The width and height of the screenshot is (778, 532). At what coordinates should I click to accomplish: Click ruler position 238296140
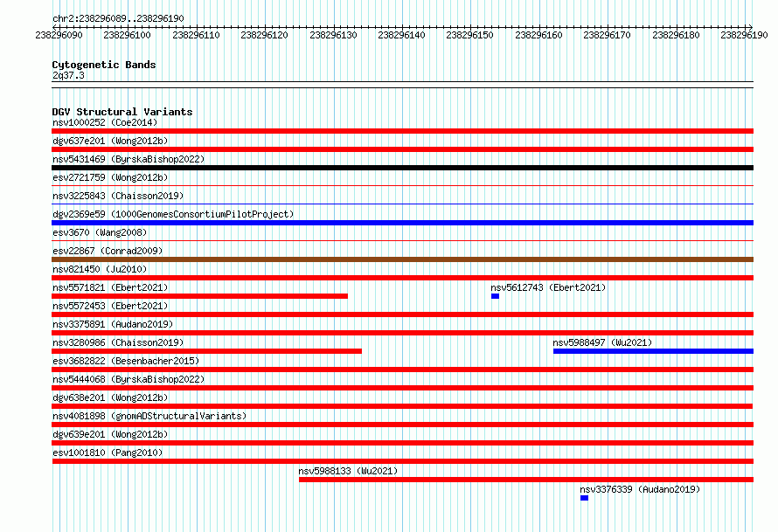pos(401,35)
